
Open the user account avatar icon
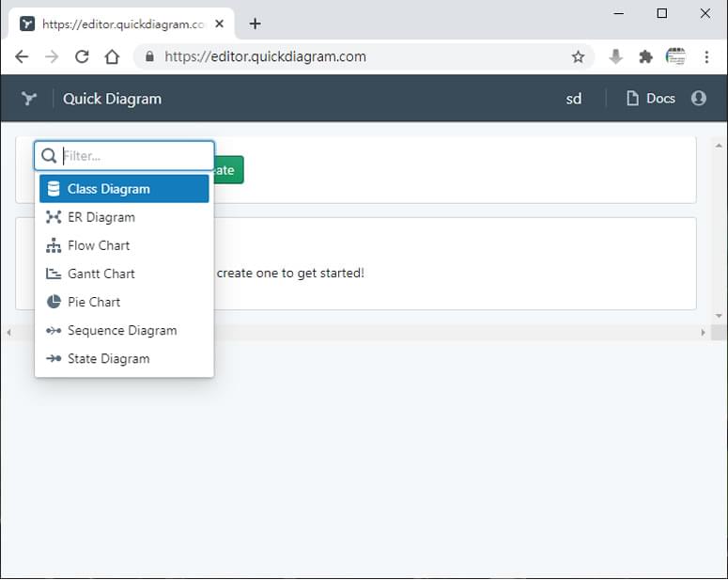pos(698,98)
